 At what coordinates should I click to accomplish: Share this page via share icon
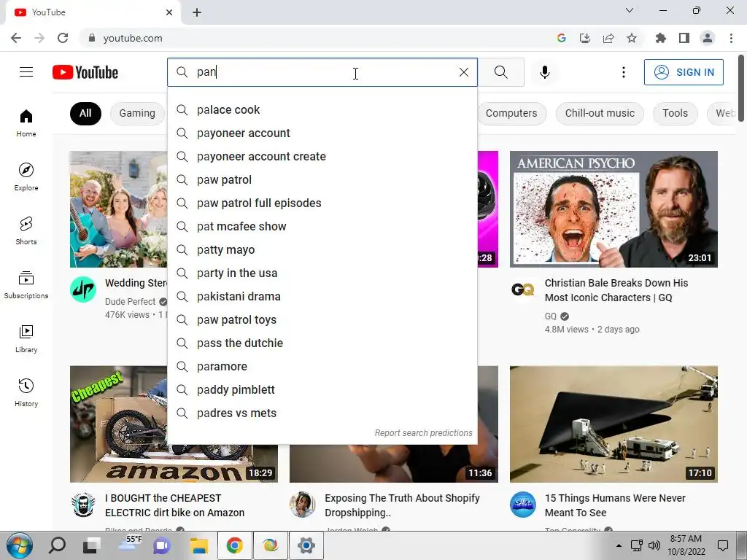click(608, 38)
